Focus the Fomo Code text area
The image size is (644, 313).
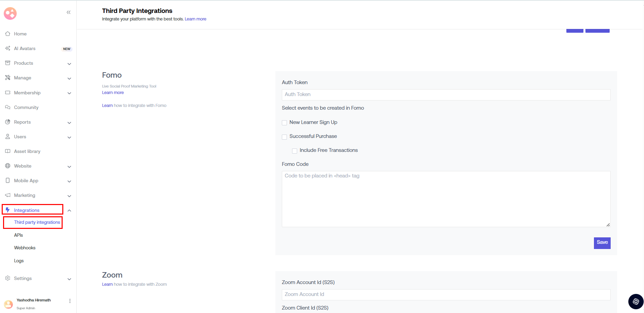[446, 199]
